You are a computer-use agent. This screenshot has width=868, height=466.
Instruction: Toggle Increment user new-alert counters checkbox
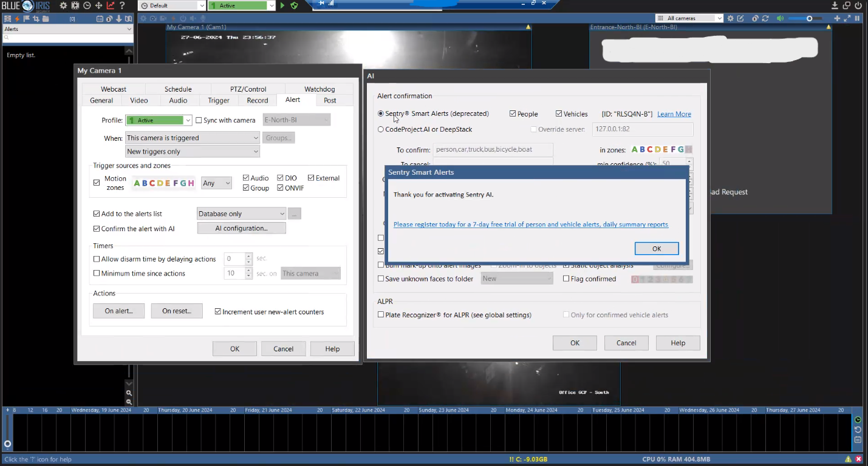point(218,312)
